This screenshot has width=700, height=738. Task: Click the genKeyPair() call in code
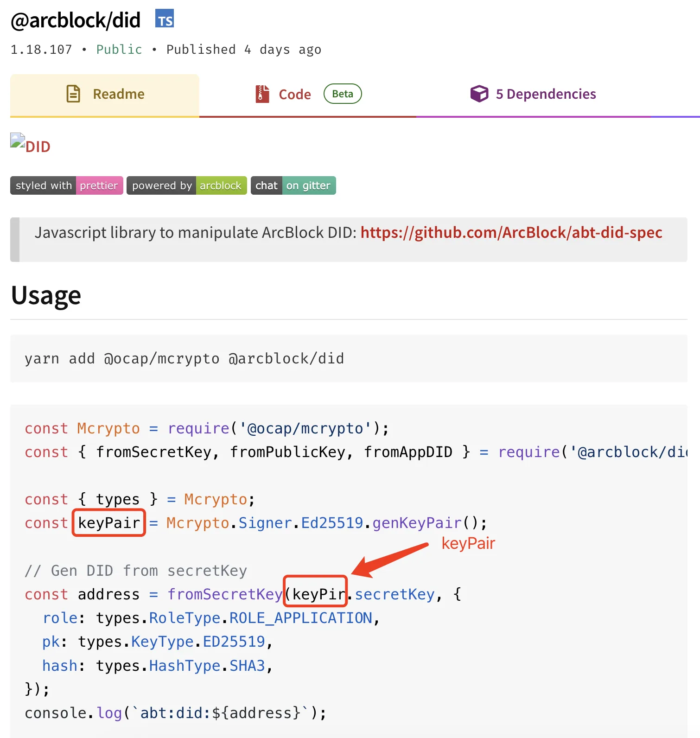click(430, 523)
